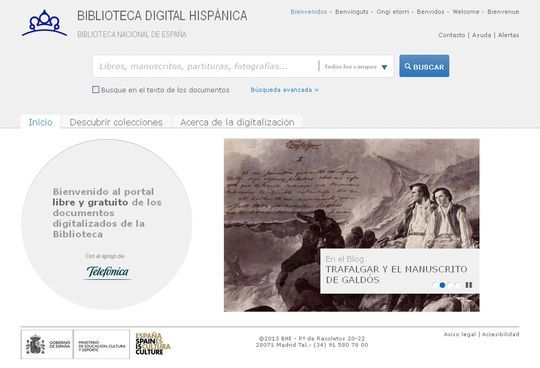This screenshot has width=540, height=368.
Task: Open the 'Todos los campos' dropdown
Action: (356, 67)
